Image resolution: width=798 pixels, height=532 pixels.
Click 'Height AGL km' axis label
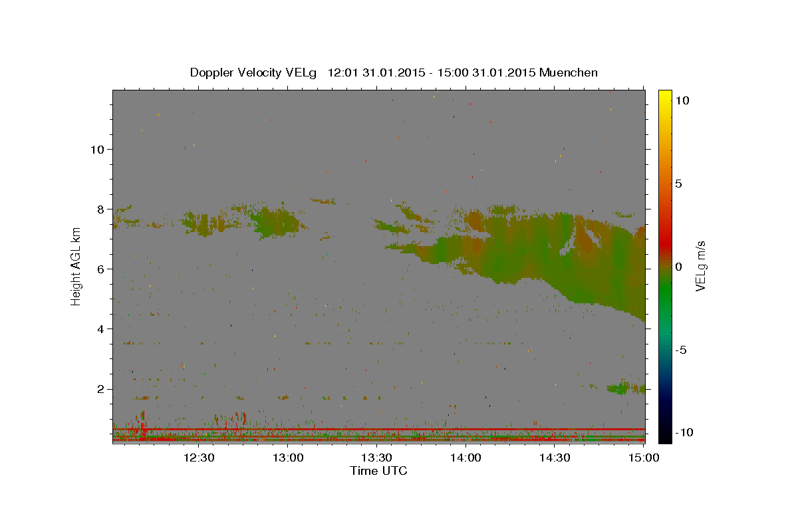point(76,267)
